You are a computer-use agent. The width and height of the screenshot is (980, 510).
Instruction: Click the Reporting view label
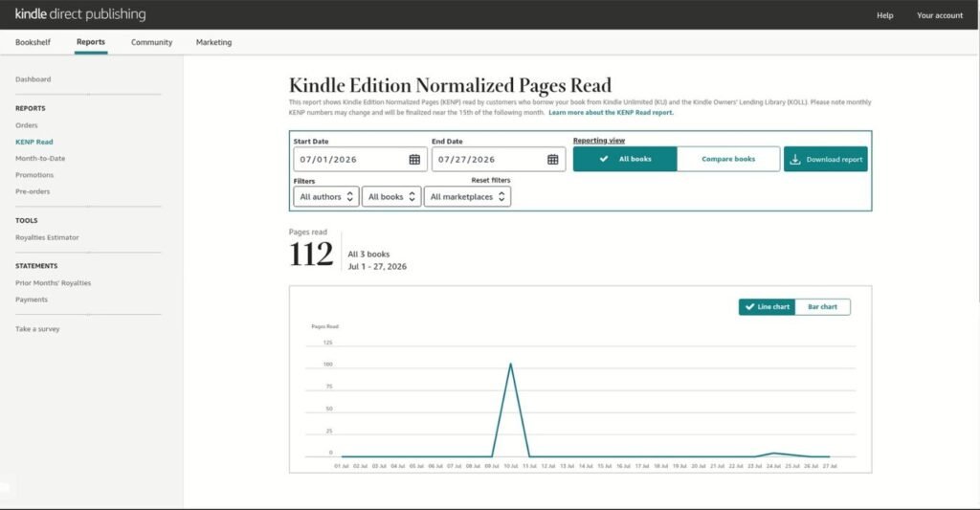(x=599, y=141)
